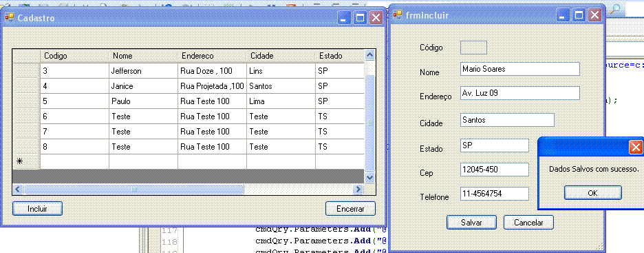
Task: Sort the grid by the Codigo column header
Action: pos(75,56)
